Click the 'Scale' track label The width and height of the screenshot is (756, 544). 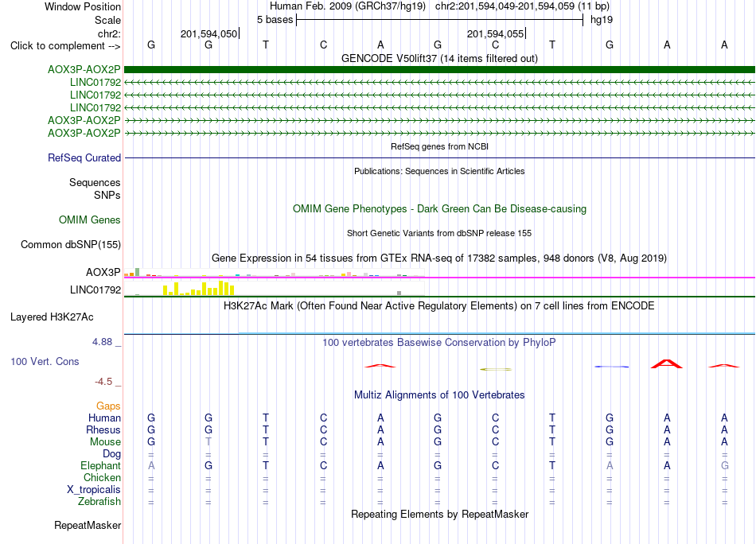click(x=107, y=20)
